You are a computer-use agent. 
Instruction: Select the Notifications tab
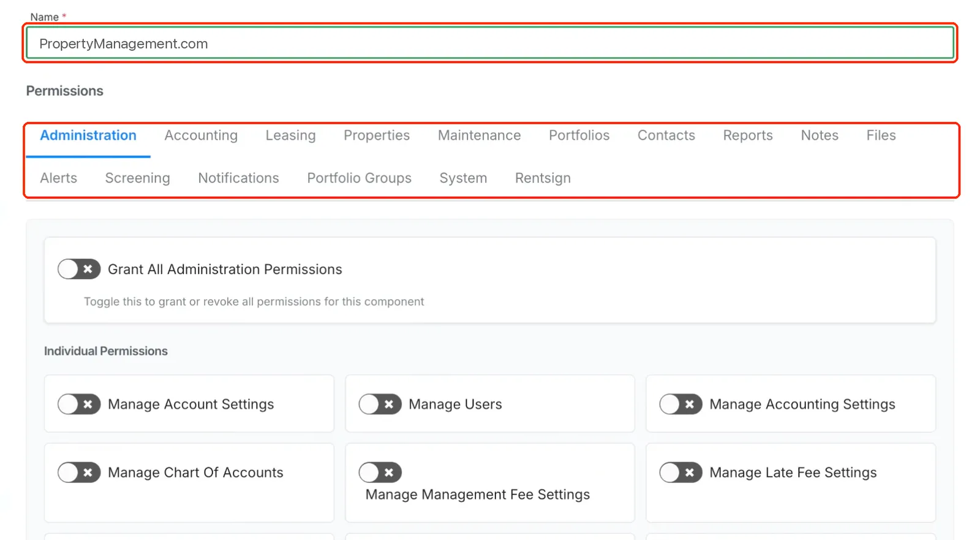tap(239, 178)
